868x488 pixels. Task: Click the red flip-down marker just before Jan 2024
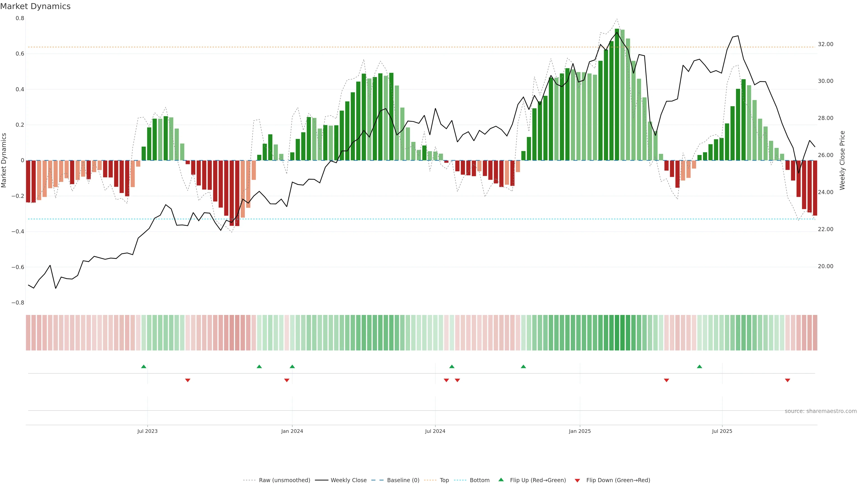287,380
